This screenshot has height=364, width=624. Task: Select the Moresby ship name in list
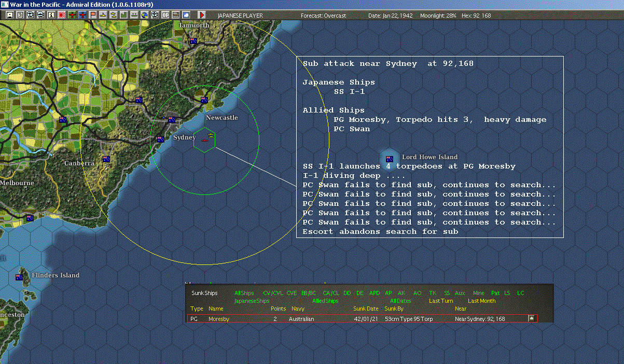click(x=219, y=319)
